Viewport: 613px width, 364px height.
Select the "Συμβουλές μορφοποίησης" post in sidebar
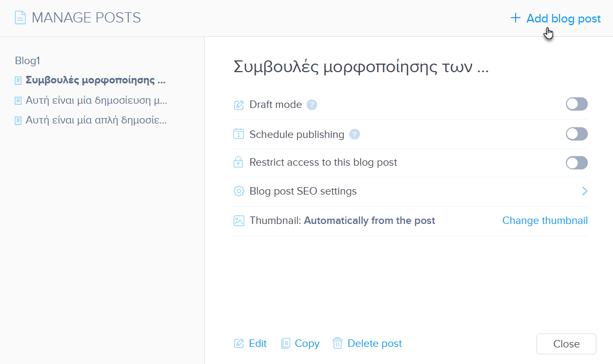pos(95,81)
